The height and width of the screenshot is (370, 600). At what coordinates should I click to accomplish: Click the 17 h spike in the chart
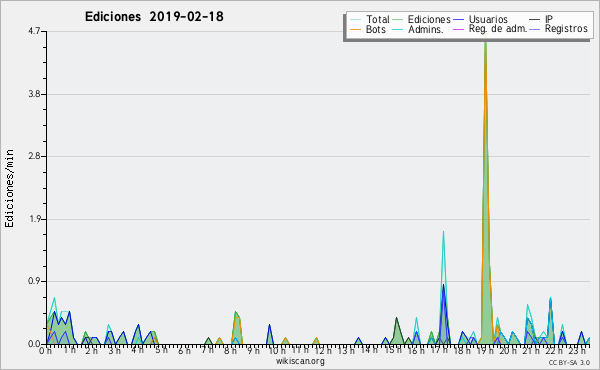[443, 233]
